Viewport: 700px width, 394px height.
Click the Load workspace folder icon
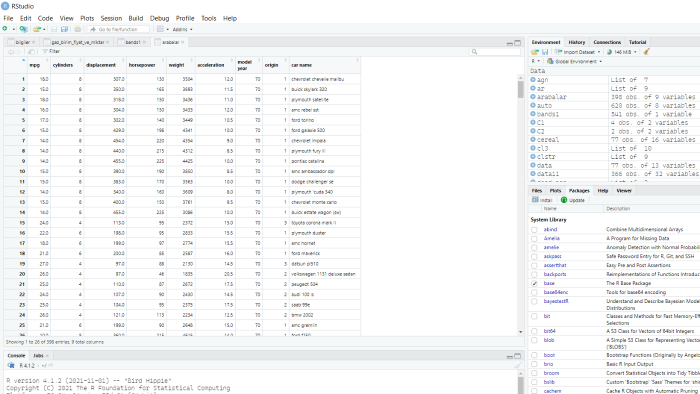coord(535,52)
